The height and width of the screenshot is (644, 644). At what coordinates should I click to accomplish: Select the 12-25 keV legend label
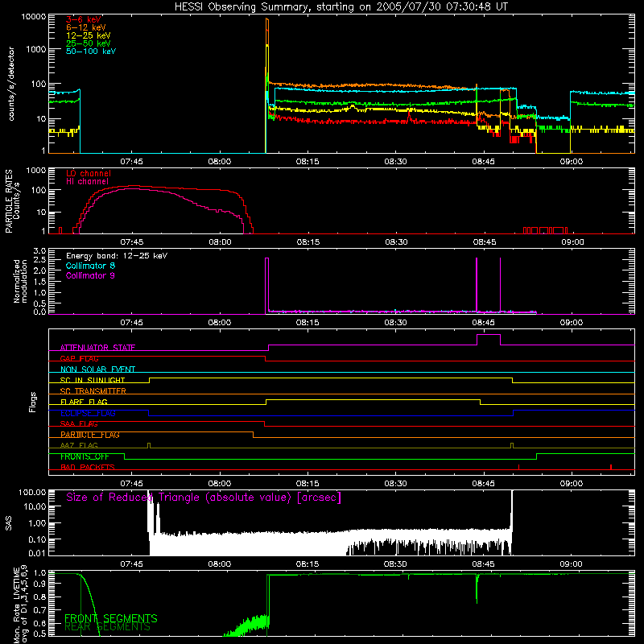point(89,35)
